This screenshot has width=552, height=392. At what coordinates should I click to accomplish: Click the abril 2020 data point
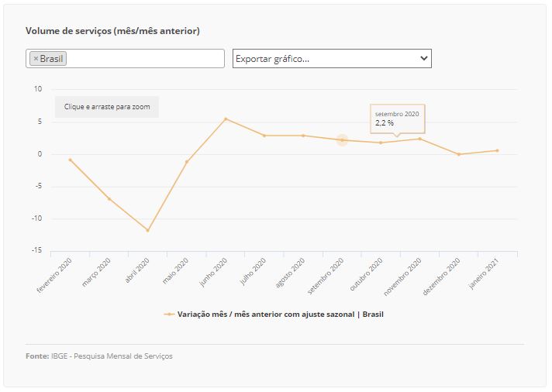pos(147,230)
